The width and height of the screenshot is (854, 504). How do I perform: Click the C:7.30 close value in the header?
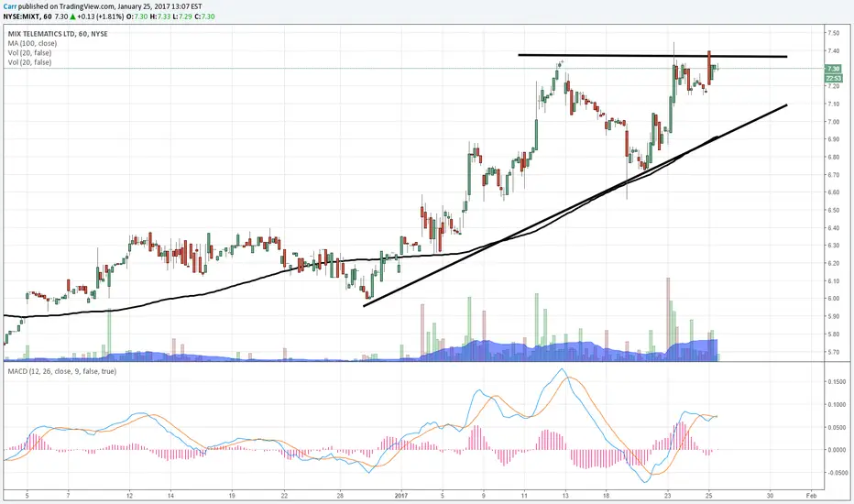[x=204, y=16]
